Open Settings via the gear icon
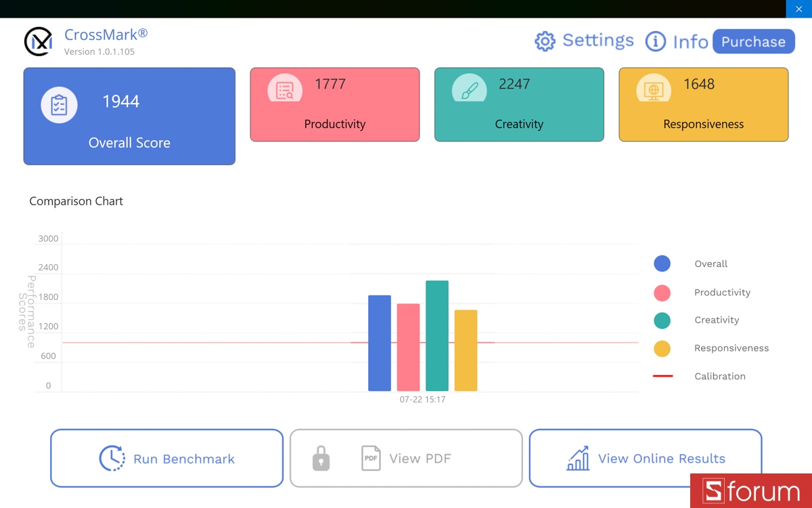Screen dimensions: 812x508 [545, 41]
